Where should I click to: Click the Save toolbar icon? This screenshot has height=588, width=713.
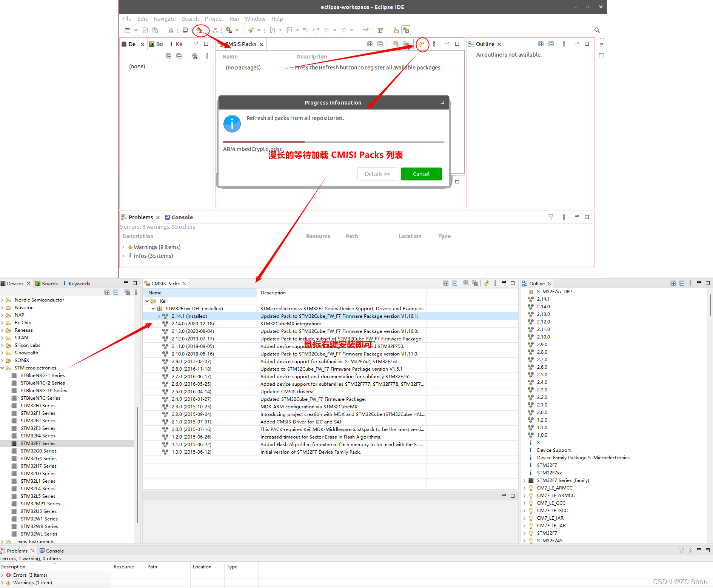point(145,30)
